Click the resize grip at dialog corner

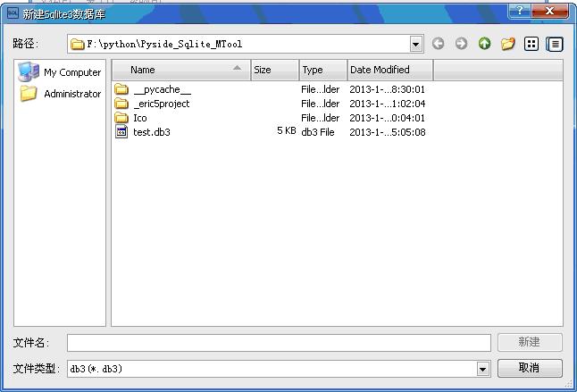[568, 384]
